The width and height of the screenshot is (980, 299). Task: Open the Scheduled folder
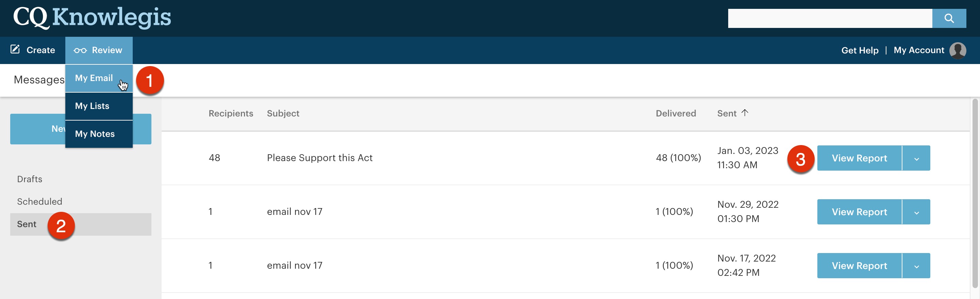tap(39, 202)
